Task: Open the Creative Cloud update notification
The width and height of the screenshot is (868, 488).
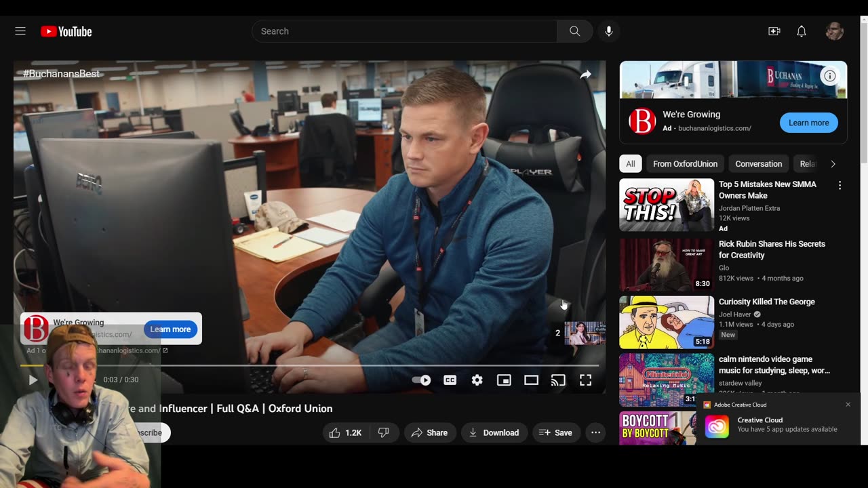Action: point(777,420)
